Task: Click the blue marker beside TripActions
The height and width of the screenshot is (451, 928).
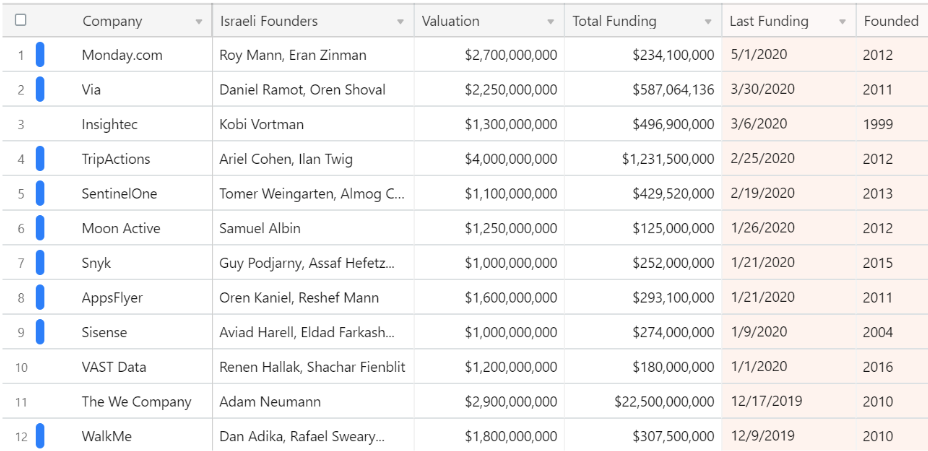Action: [x=40, y=159]
